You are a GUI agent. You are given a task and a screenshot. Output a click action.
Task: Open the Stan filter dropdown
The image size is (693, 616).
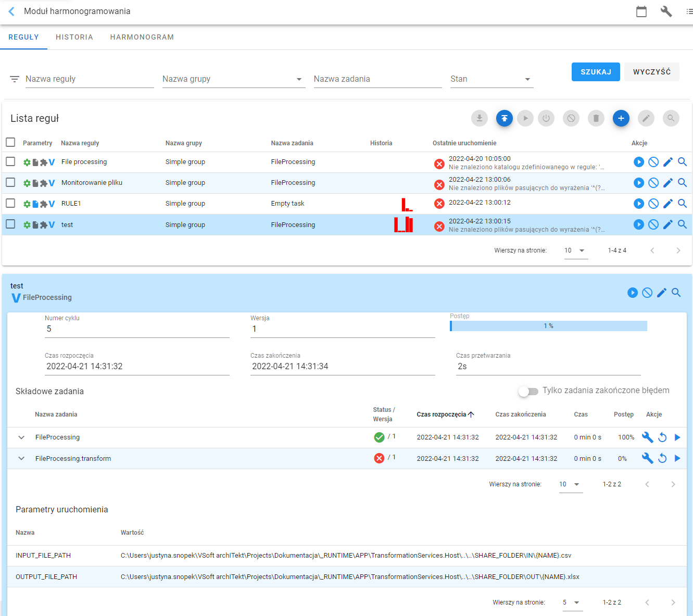492,79
